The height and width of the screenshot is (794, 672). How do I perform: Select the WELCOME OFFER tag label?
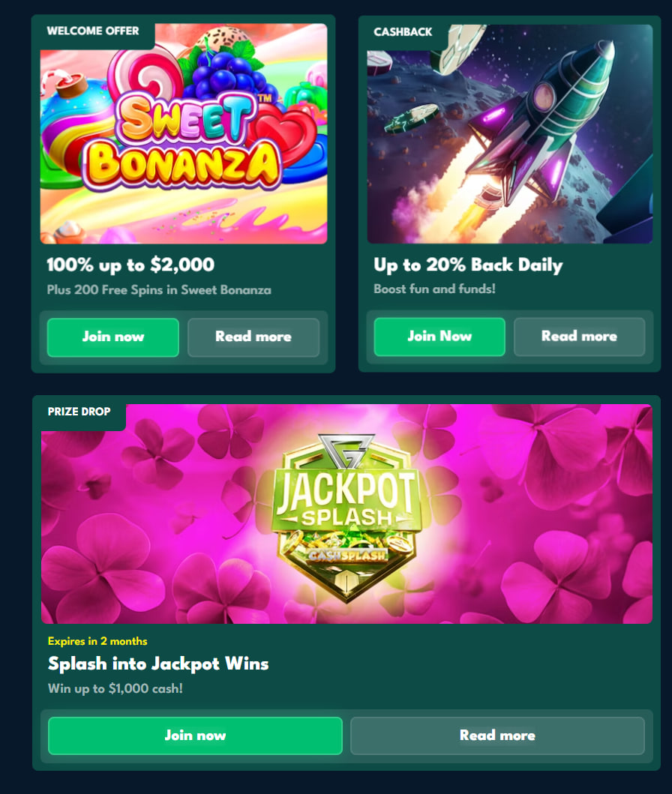click(x=93, y=31)
